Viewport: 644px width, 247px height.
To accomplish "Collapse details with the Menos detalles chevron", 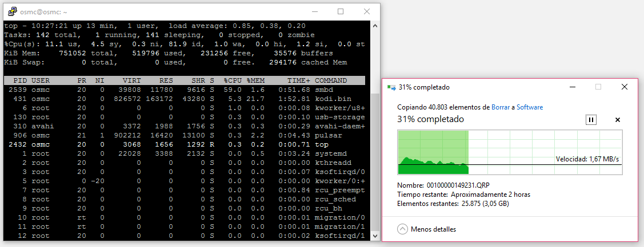I will (402, 229).
